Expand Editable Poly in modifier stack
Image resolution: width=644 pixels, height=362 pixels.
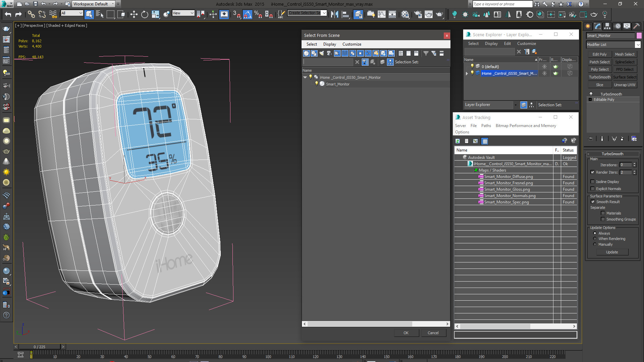tap(590, 100)
